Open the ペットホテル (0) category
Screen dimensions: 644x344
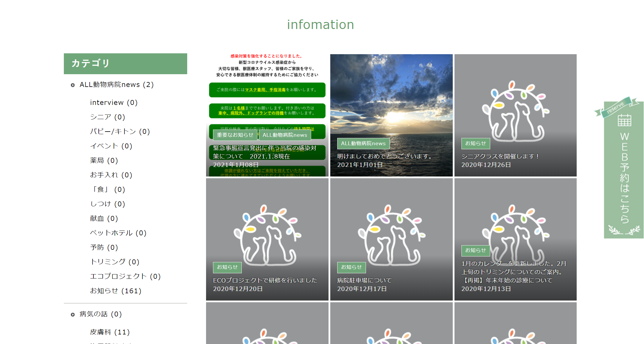[118, 233]
